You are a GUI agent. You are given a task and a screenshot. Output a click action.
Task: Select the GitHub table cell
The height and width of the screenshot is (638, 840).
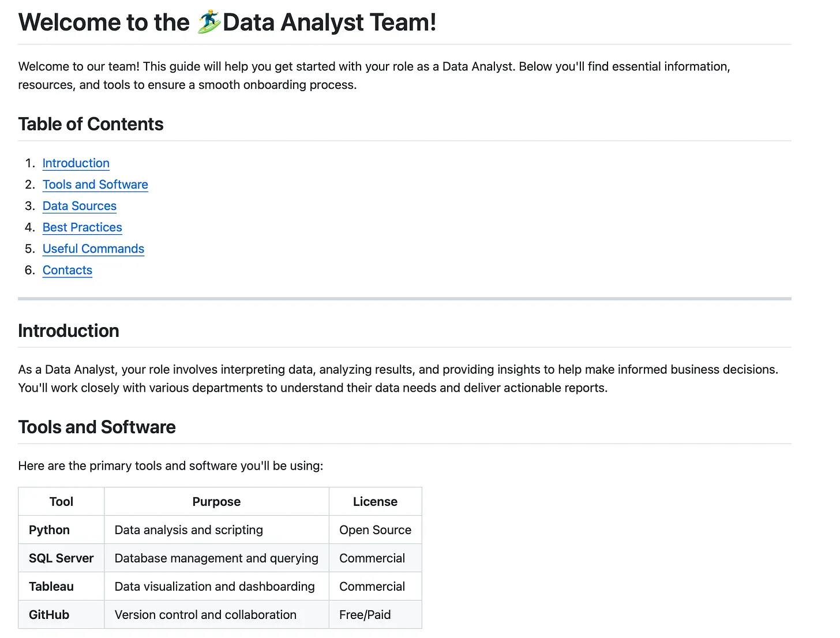61,614
